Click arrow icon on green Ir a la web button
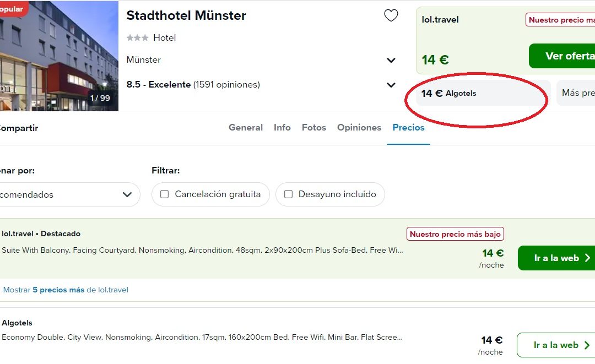The width and height of the screenshot is (595, 364). 587,258
